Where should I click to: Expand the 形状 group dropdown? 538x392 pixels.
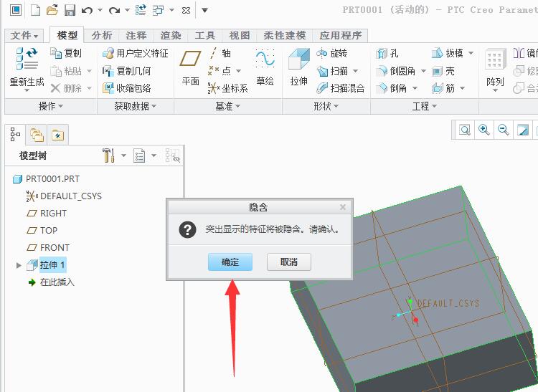tap(326, 106)
